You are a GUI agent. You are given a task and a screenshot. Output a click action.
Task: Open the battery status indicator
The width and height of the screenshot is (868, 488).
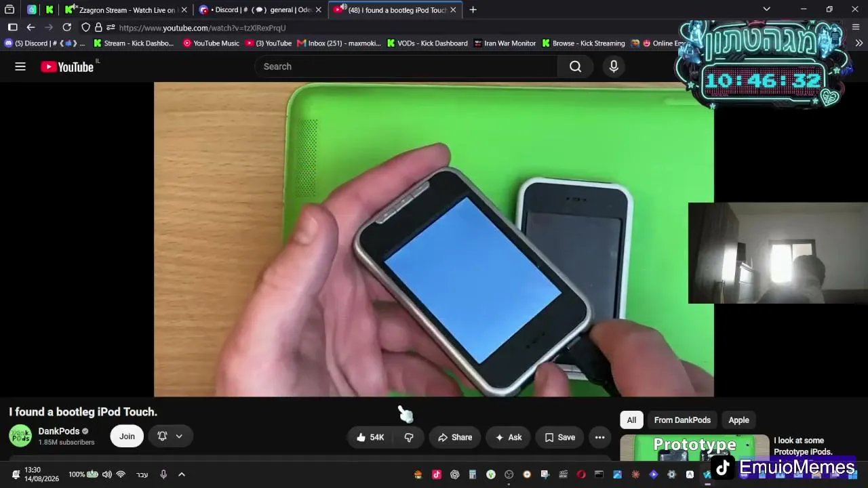coord(83,474)
